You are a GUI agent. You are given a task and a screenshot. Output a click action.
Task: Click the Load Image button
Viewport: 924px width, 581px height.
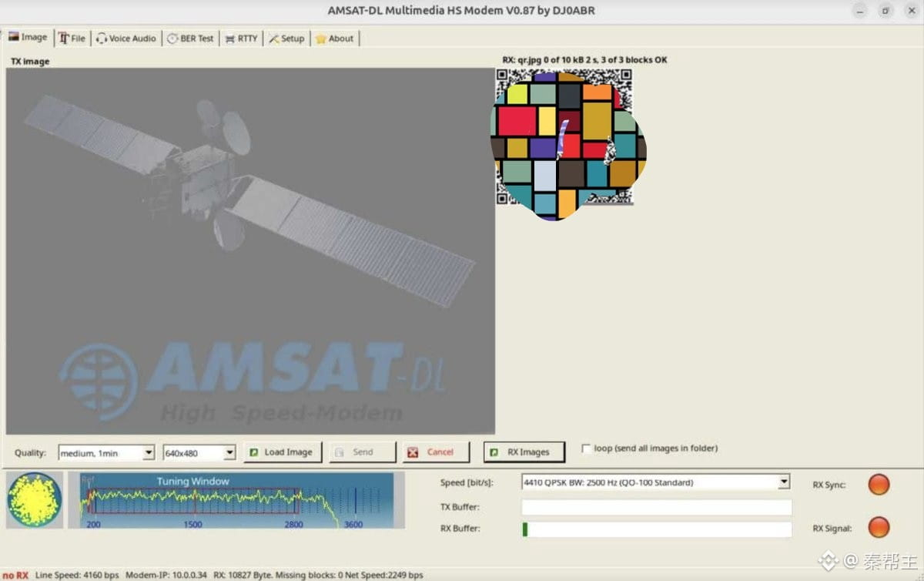click(x=283, y=452)
